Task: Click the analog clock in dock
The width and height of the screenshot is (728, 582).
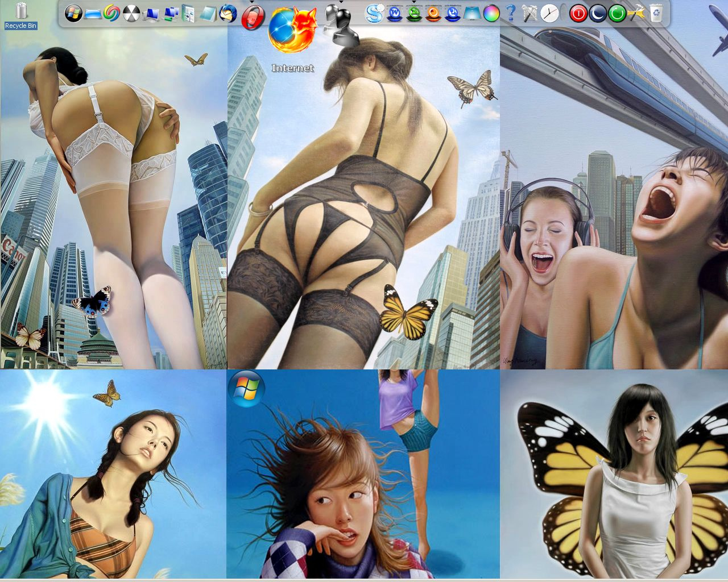Action: (x=549, y=13)
